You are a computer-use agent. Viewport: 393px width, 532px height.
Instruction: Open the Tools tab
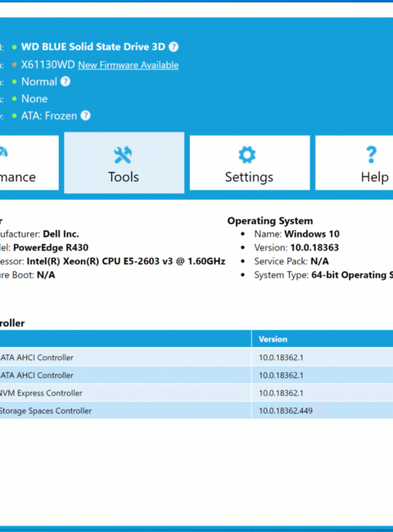(x=124, y=163)
